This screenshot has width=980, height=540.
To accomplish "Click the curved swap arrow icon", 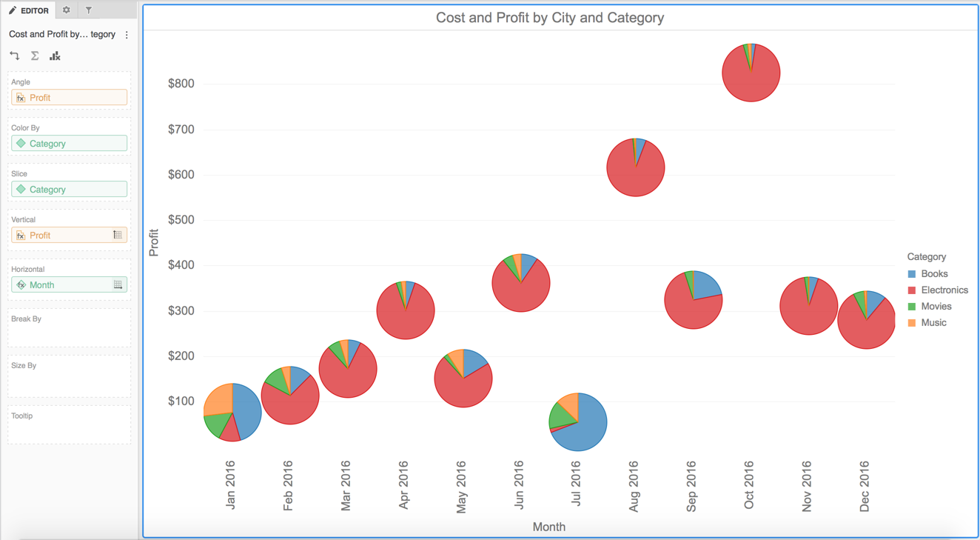I will tap(13, 55).
